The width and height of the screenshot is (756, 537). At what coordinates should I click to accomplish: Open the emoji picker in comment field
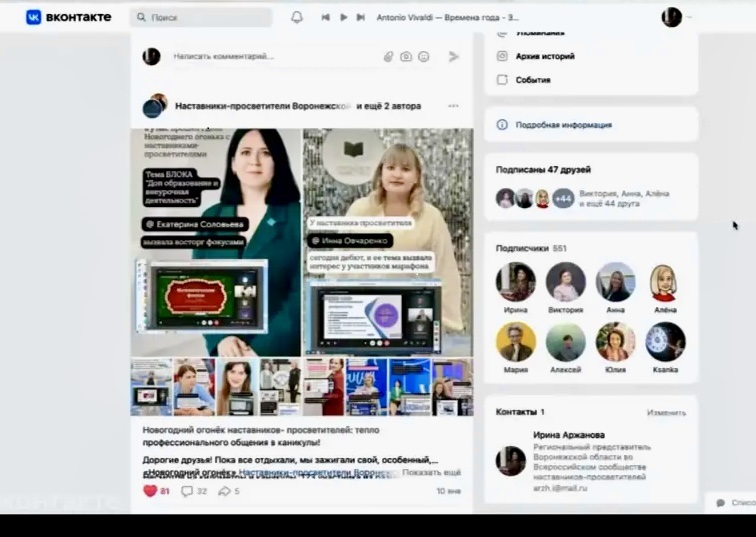423,57
